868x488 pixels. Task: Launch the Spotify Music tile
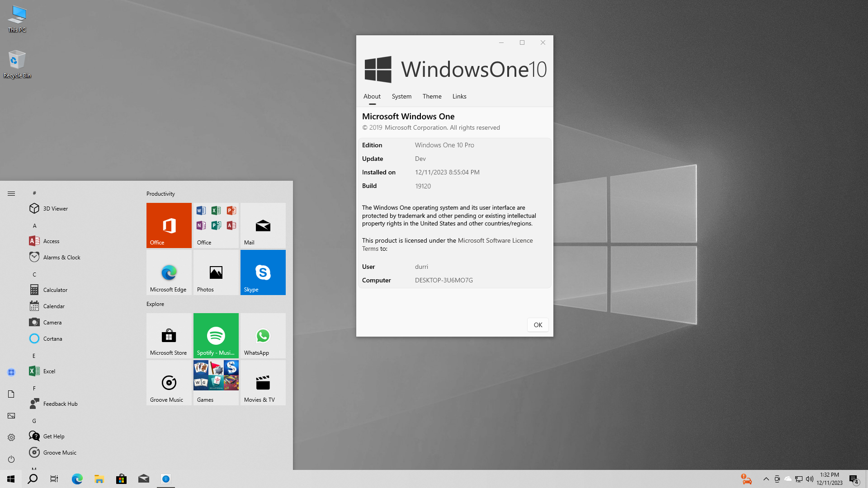(216, 335)
